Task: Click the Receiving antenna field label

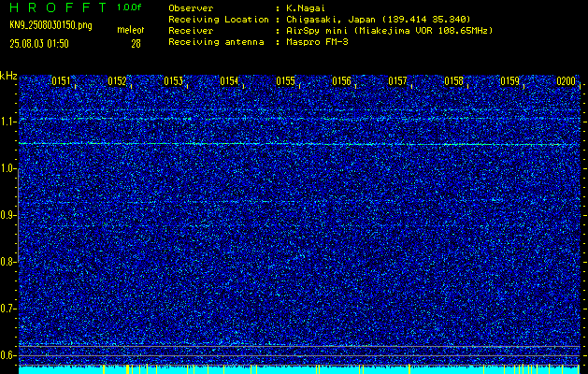Action: tap(216, 42)
